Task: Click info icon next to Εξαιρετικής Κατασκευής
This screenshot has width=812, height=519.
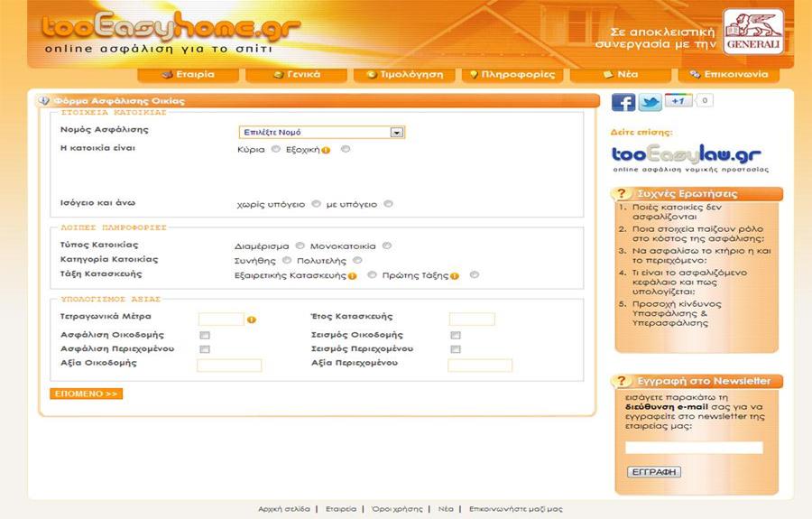Action: [x=352, y=276]
